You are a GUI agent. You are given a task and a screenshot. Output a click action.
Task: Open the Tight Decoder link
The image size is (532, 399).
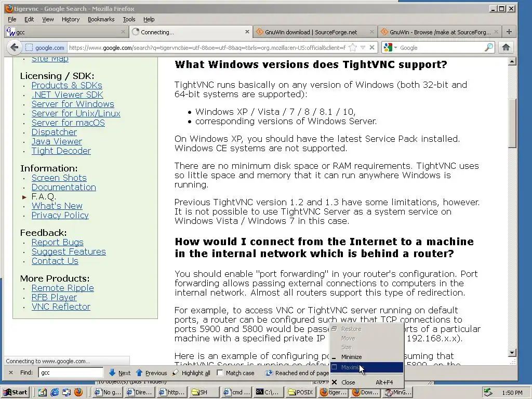(x=61, y=151)
